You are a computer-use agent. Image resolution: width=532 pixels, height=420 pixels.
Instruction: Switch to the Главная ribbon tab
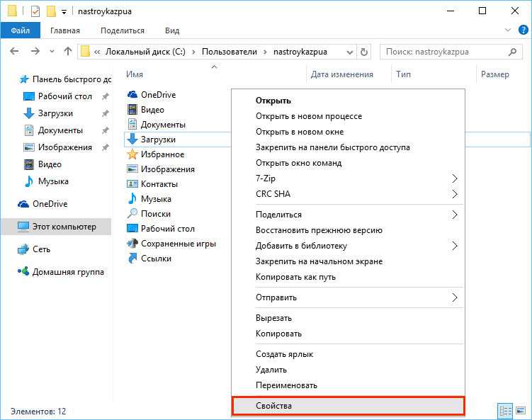pos(64,30)
